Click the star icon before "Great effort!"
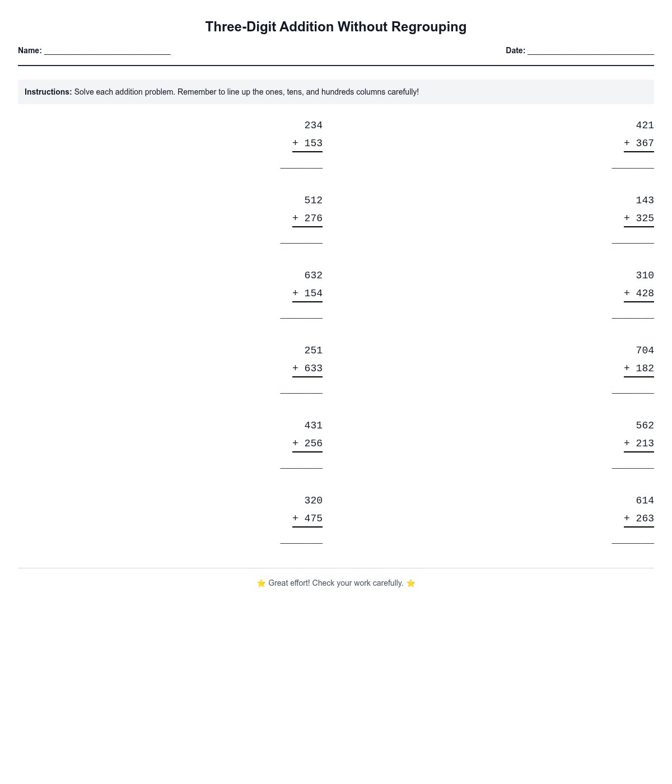Image resolution: width=672 pixels, height=784 pixels. tap(261, 584)
